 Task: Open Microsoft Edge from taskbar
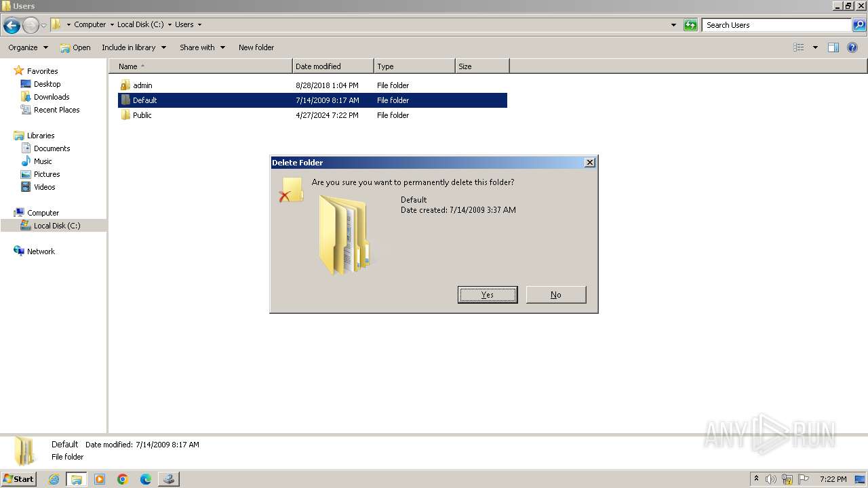click(x=146, y=479)
